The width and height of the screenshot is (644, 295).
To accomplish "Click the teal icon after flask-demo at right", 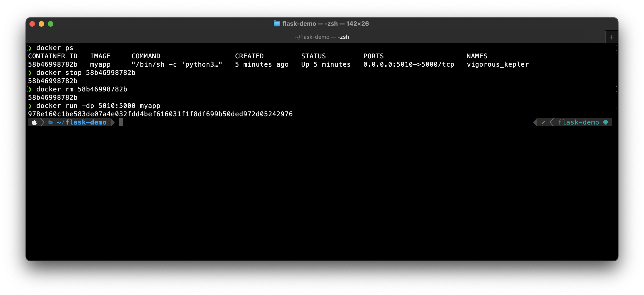I will pos(605,122).
